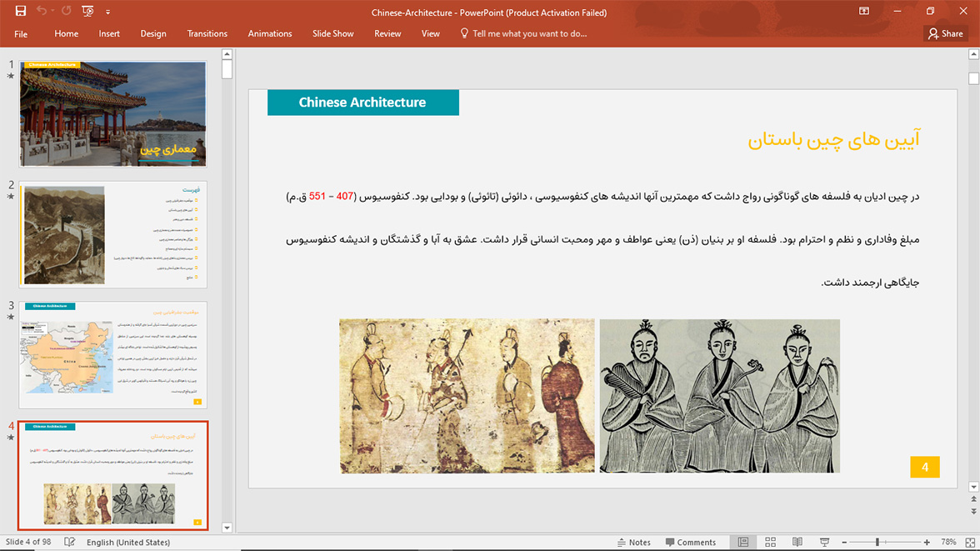Open the Transitions tab

click(x=207, y=34)
